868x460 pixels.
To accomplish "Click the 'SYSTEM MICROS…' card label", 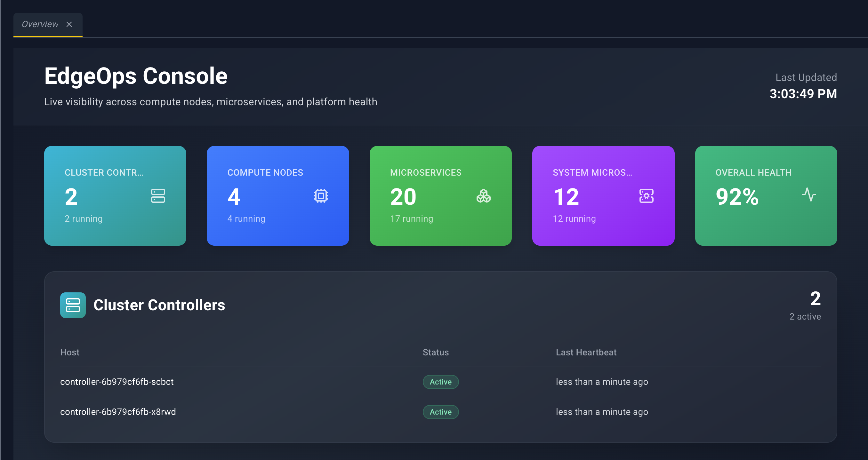I will pos(592,172).
